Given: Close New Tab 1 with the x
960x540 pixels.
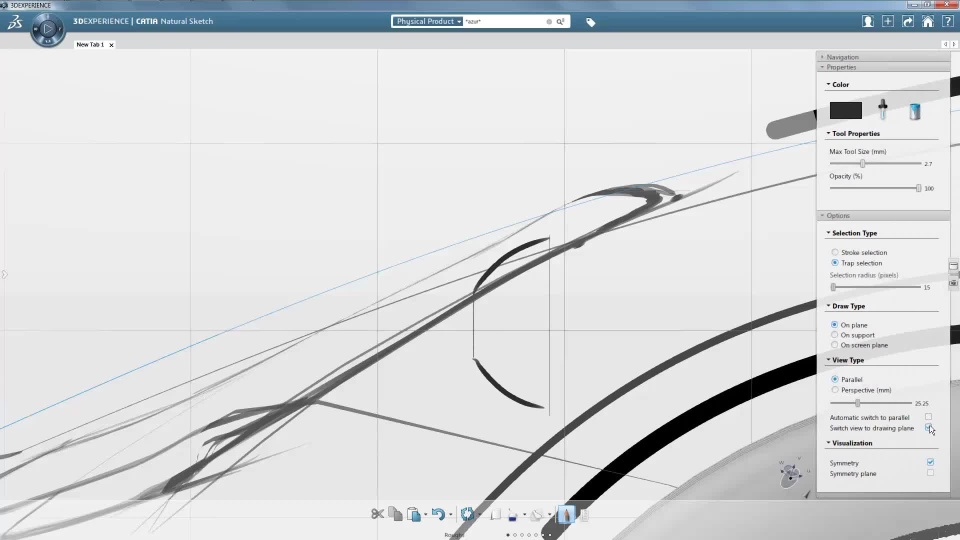Looking at the screenshot, I should 111,45.
